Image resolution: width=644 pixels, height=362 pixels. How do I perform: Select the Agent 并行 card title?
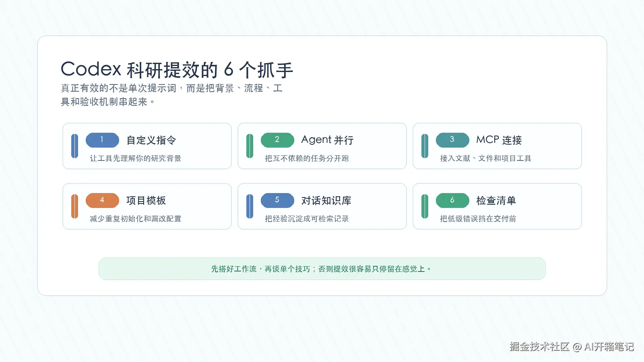tap(327, 140)
